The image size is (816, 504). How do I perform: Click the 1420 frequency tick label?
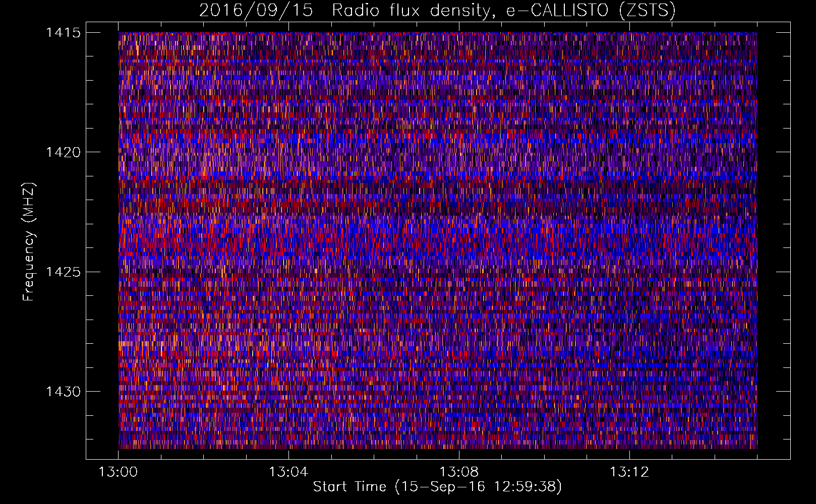(64, 152)
